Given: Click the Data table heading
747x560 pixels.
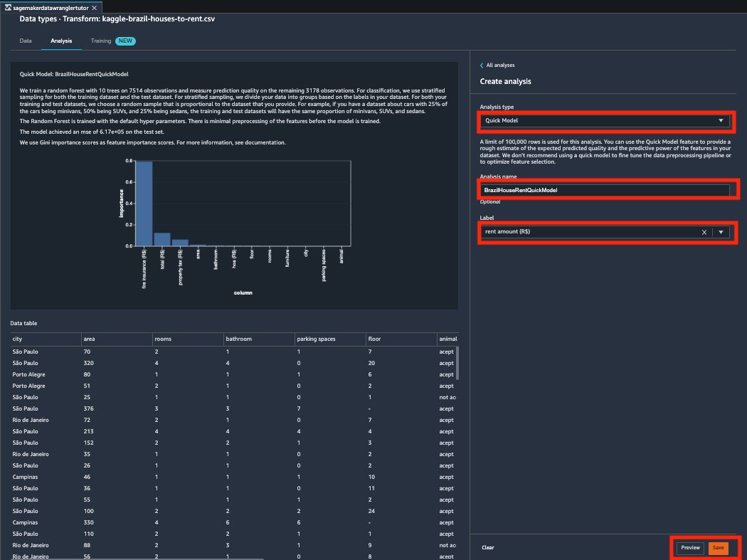Looking at the screenshot, I should (x=23, y=323).
